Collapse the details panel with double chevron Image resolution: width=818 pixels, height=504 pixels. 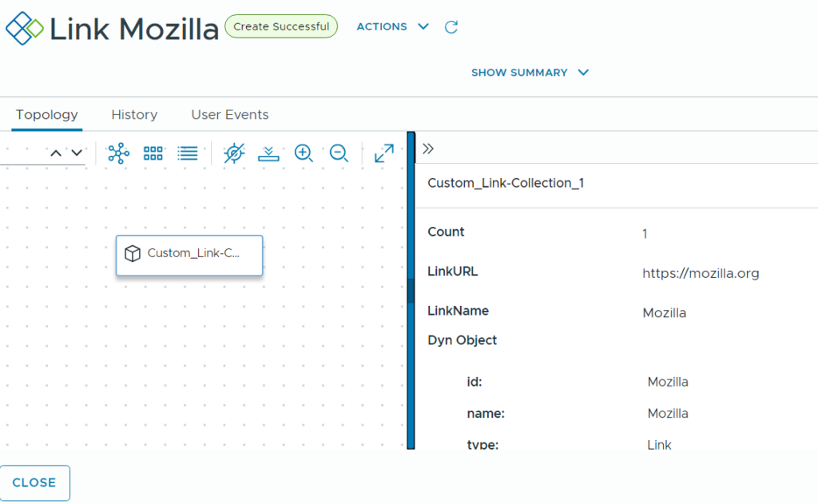pos(428,149)
